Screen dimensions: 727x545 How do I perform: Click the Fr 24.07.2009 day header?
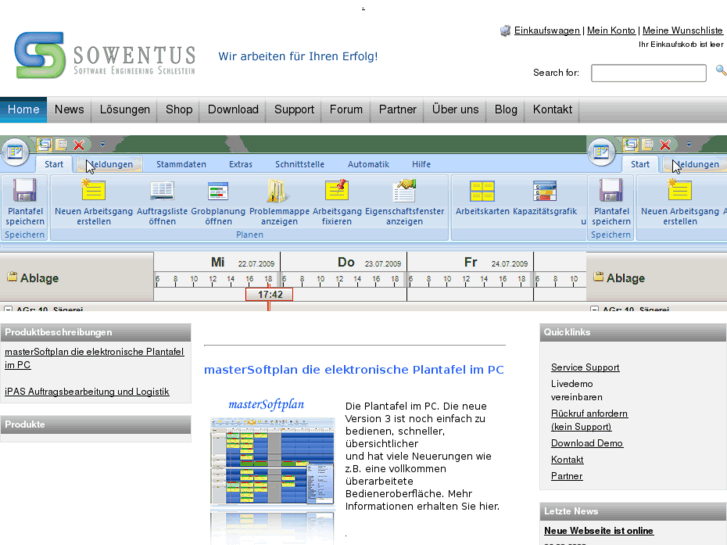(x=471, y=262)
